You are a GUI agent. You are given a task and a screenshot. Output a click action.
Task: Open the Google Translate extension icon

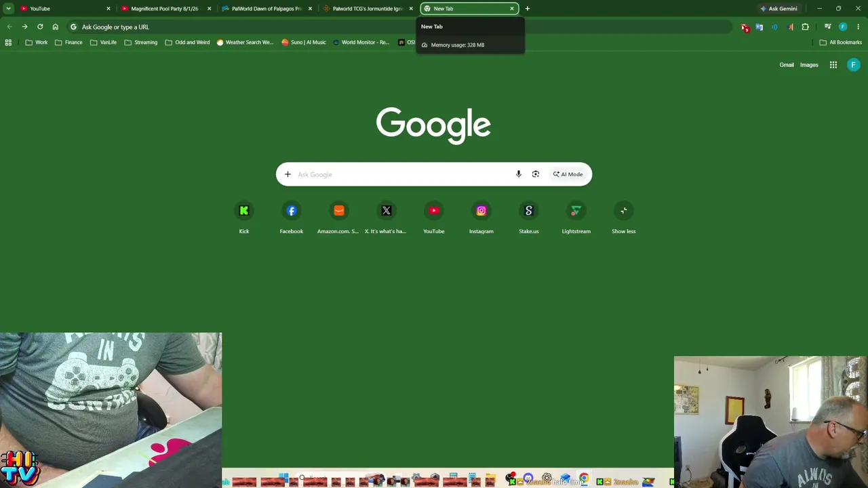pyautogui.click(x=759, y=27)
